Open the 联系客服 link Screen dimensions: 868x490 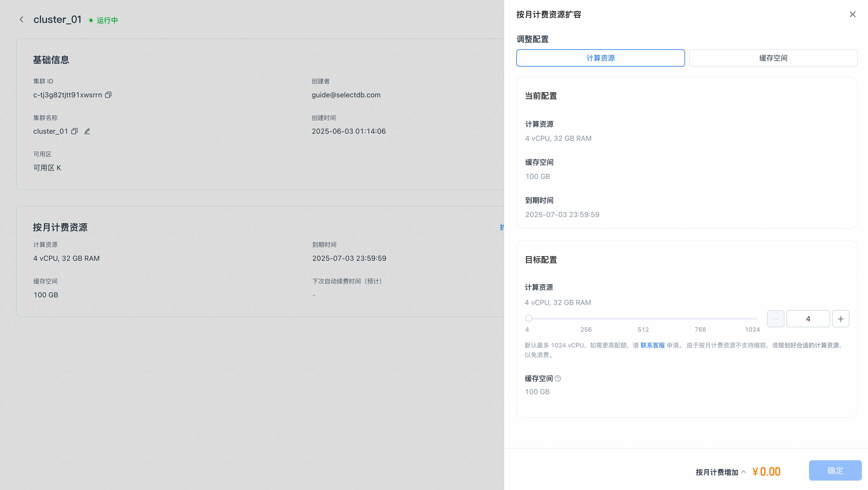click(x=652, y=345)
